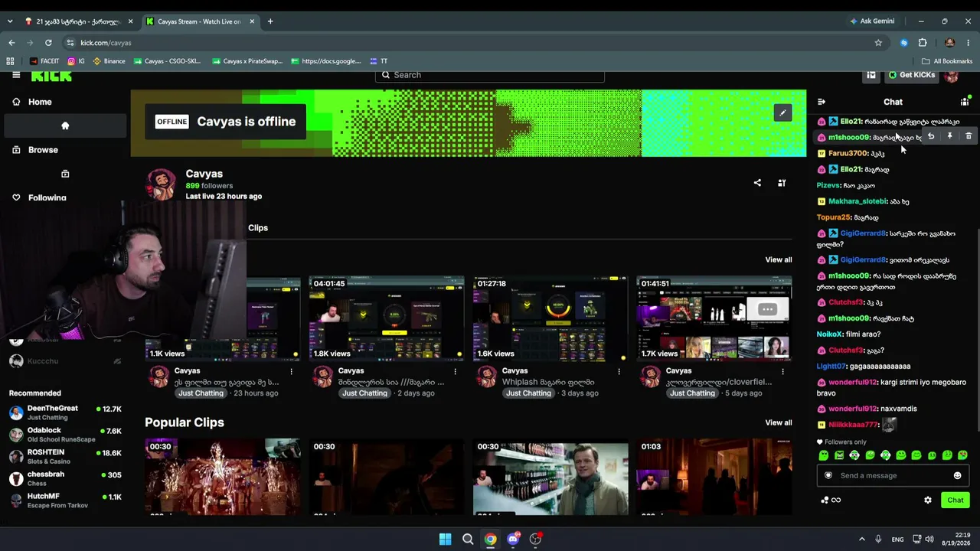
Task: Click Makhara_slotebi username in chat
Action: click(857, 201)
